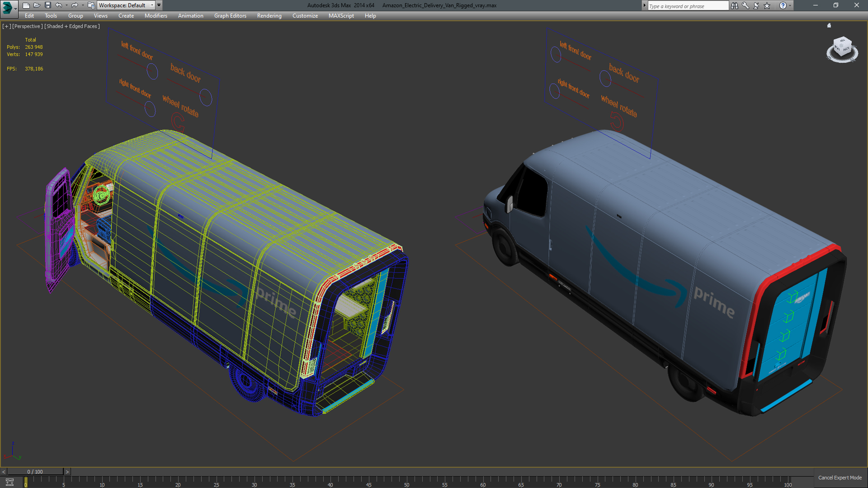Click the star Favorites icon
The image size is (868, 488).
[x=767, y=5]
